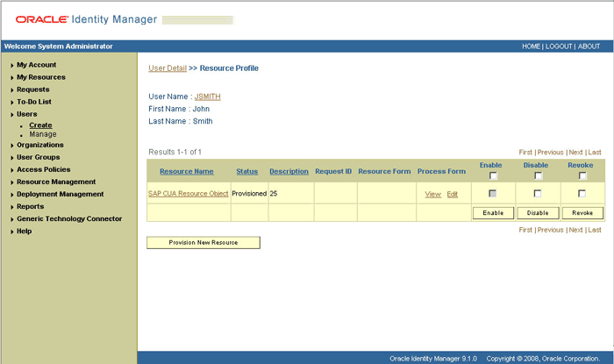
Task: Open the JSMITH user name link
Action: point(208,96)
